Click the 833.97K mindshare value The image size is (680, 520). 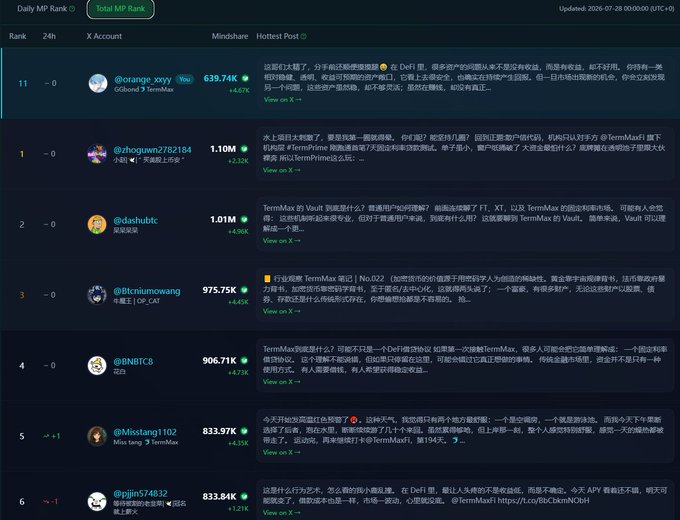pyautogui.click(x=219, y=431)
